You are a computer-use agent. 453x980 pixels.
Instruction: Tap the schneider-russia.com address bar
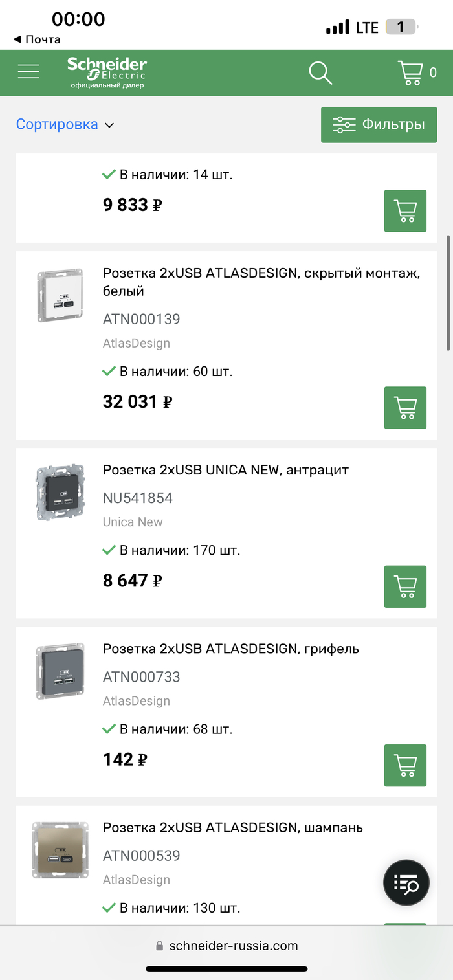point(226,946)
